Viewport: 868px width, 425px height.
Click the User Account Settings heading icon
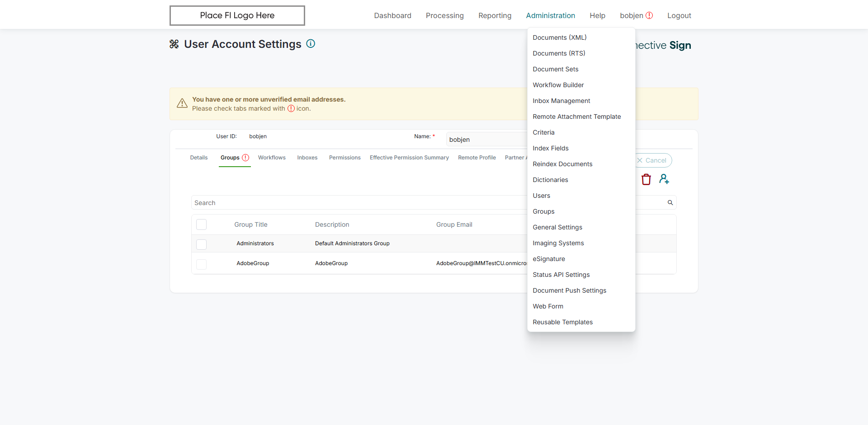[174, 44]
